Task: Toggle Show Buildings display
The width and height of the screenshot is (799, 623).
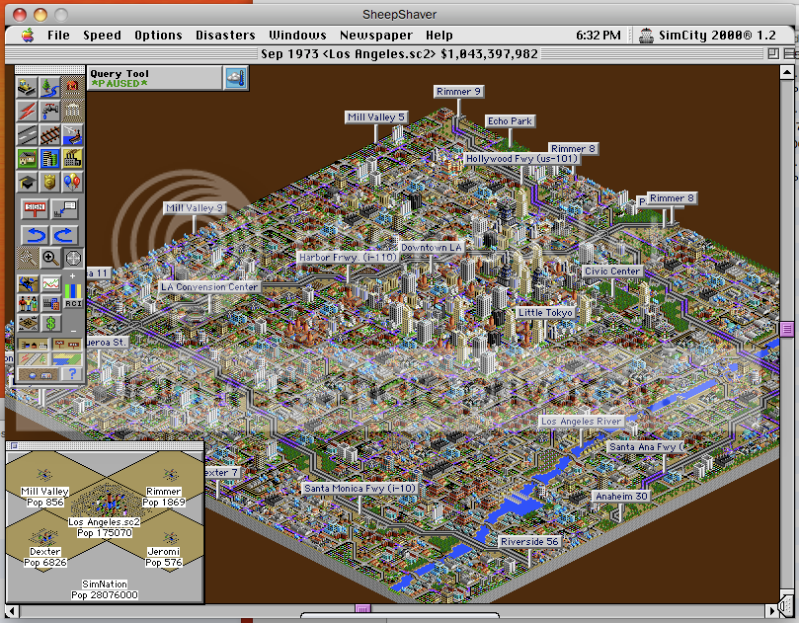Action: pyautogui.click(x=33, y=345)
